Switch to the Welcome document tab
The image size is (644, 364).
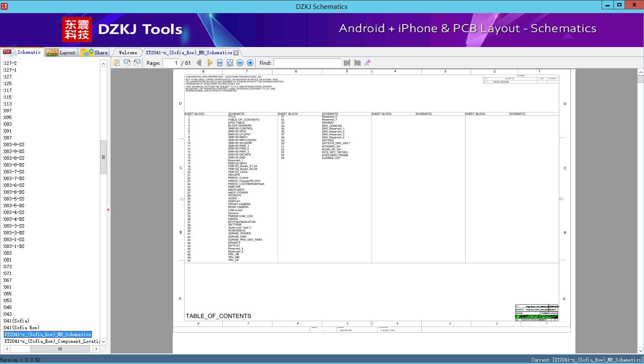tap(128, 53)
